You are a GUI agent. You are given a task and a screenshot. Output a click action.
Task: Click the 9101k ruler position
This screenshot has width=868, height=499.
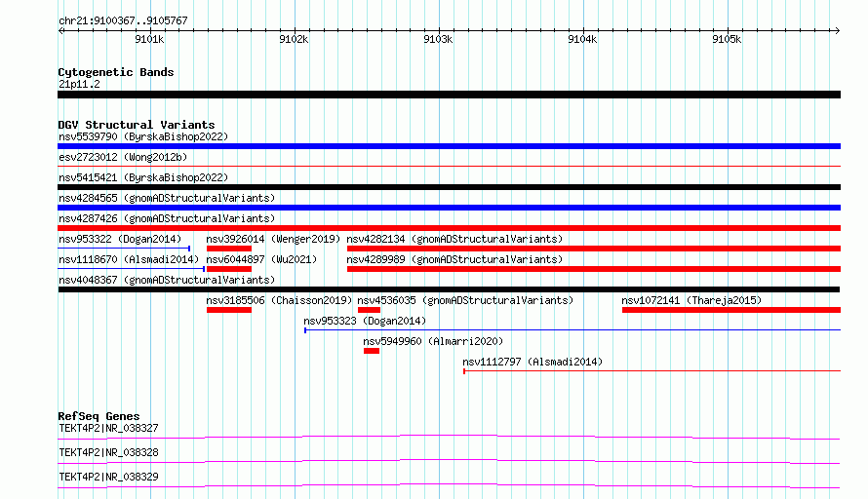coord(149,39)
